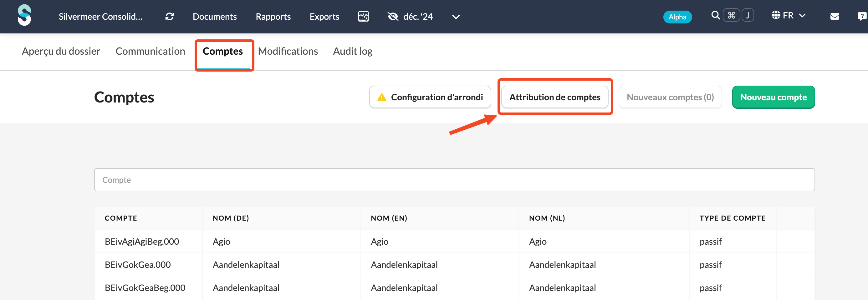Open the Documents menu
The image size is (868, 300).
pos(215,17)
